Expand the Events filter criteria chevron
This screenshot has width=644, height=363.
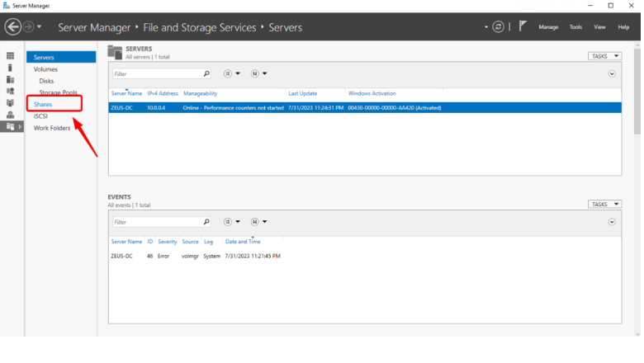tap(612, 222)
